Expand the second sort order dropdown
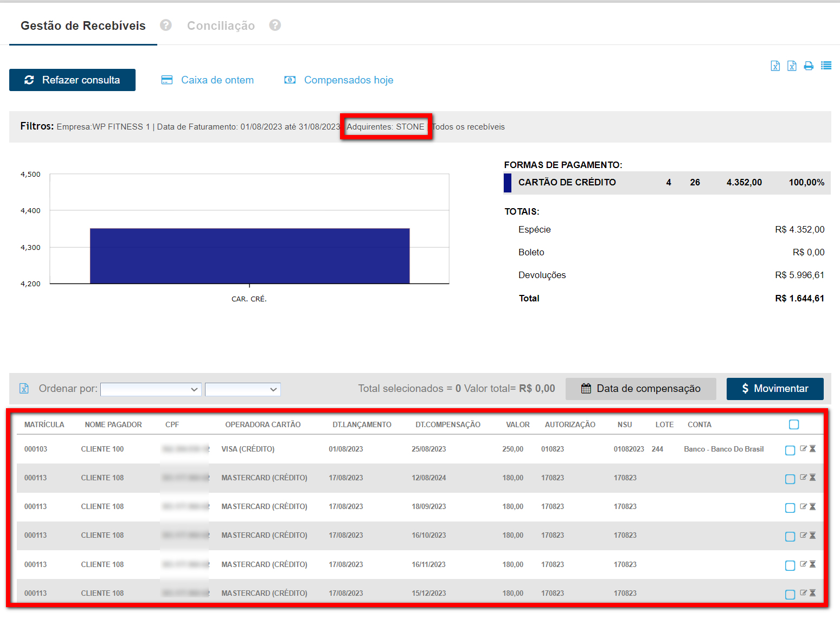Viewport: 840px width, 618px height. (x=242, y=389)
